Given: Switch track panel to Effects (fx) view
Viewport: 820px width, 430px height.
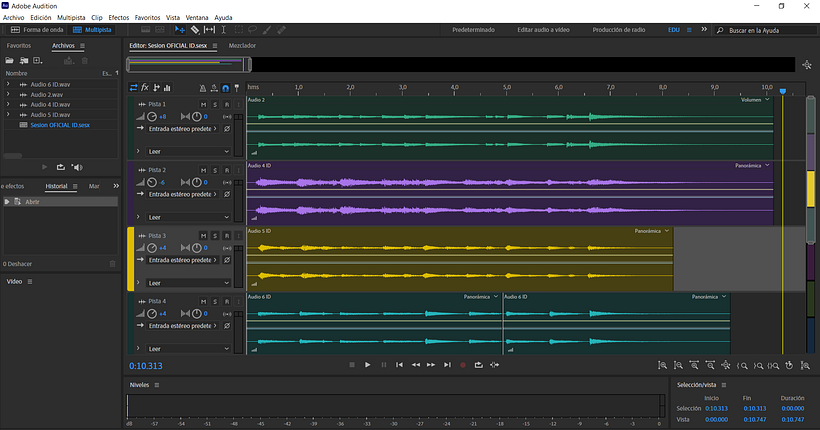Looking at the screenshot, I should (x=145, y=87).
